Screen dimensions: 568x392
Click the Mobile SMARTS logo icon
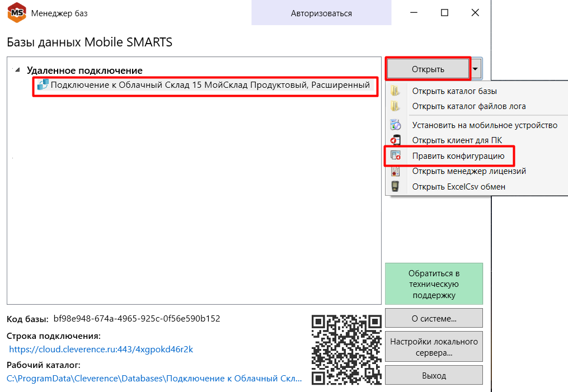click(17, 13)
